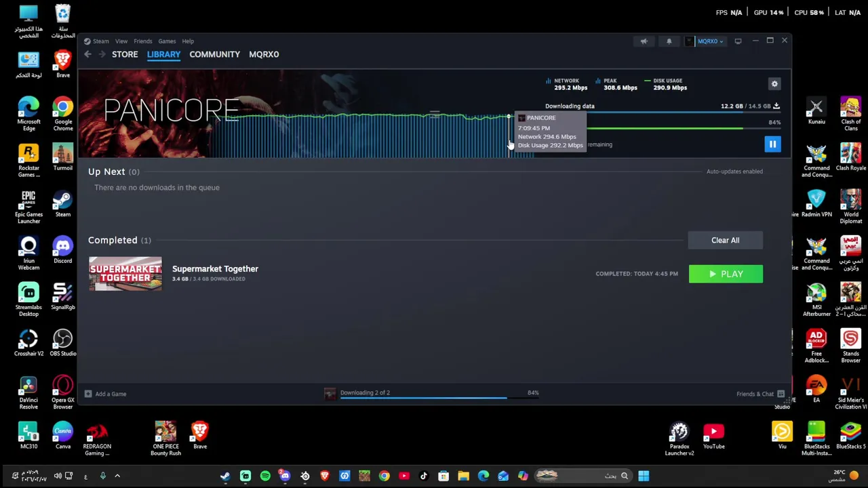Open Steam desktop shortcut
Screen dimensions: 868x488
(x=63, y=203)
